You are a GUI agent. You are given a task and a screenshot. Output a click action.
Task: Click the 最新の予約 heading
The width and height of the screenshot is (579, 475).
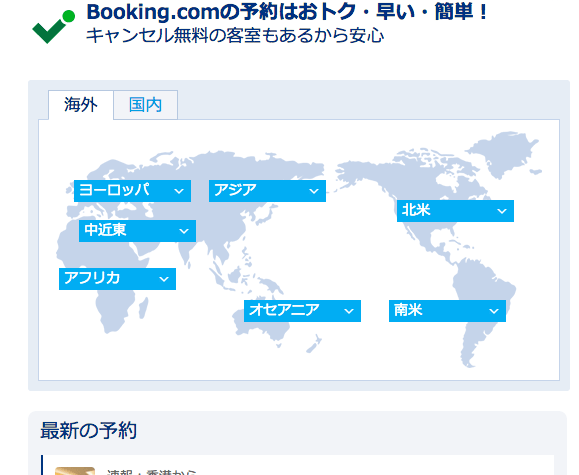click(89, 431)
